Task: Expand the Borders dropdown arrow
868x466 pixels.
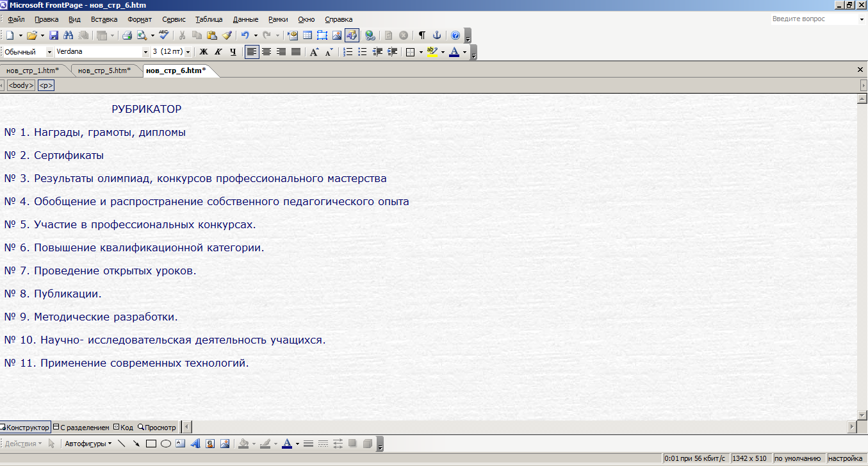Action: tap(421, 52)
